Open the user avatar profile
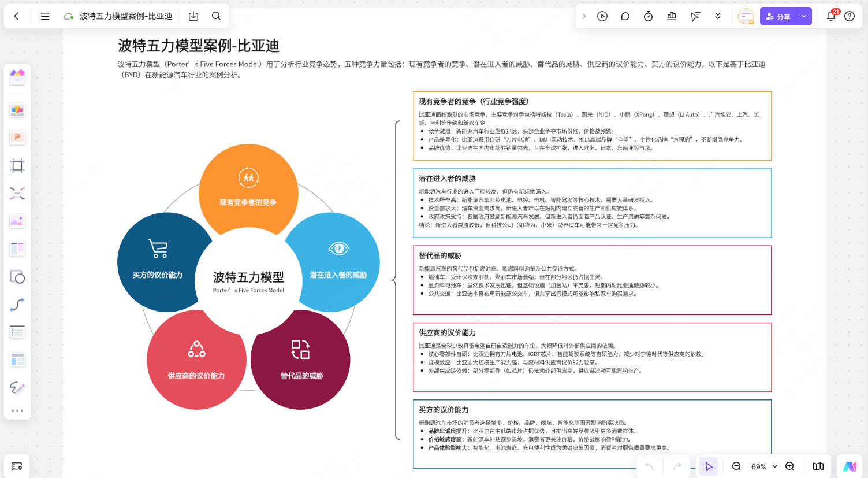This screenshot has width=868, height=478. [746, 16]
